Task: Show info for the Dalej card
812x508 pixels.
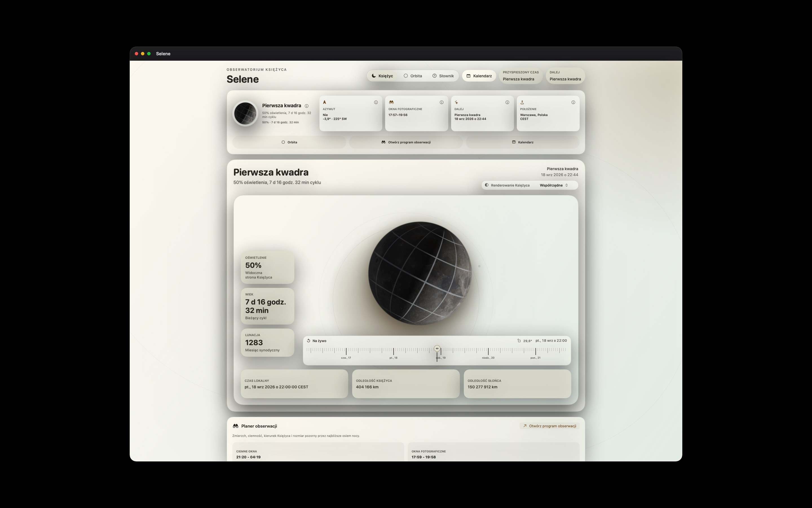Action: pos(507,102)
